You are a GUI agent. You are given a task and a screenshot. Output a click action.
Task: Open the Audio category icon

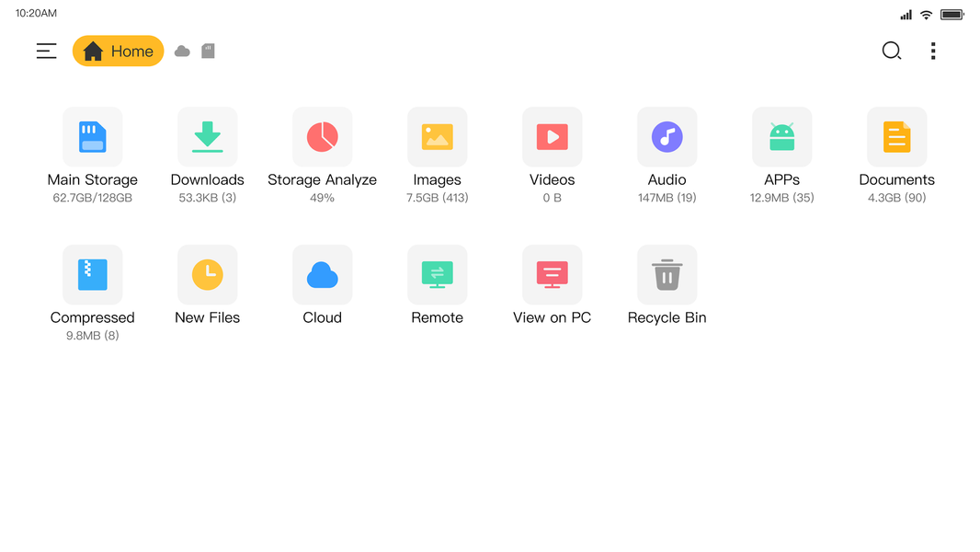point(667,136)
